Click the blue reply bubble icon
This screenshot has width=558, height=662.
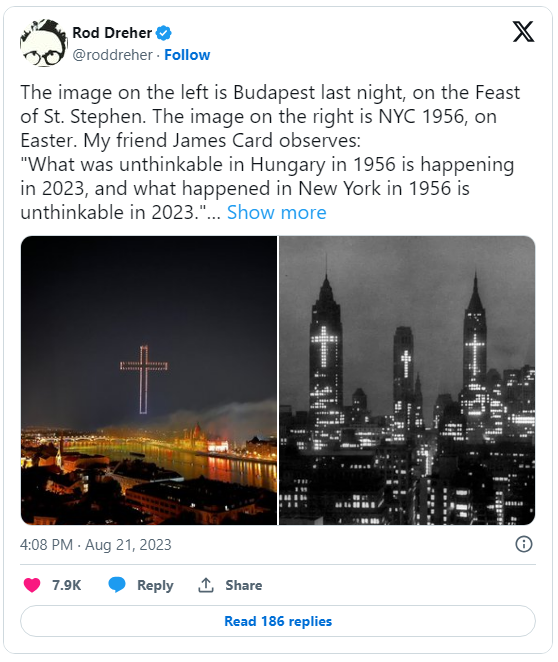[x=117, y=585]
